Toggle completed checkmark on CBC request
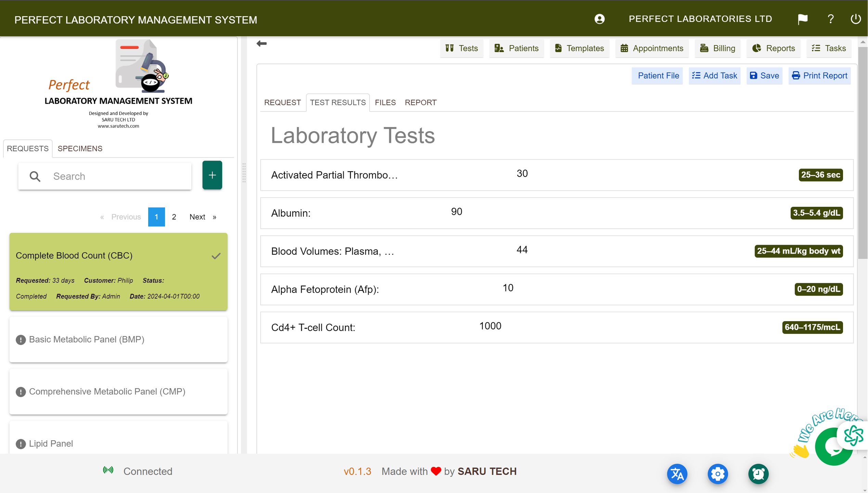Viewport: 868px width, 493px height. tap(216, 256)
